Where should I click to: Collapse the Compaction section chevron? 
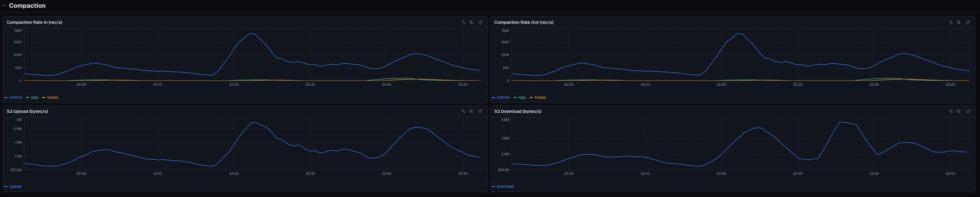(x=4, y=6)
